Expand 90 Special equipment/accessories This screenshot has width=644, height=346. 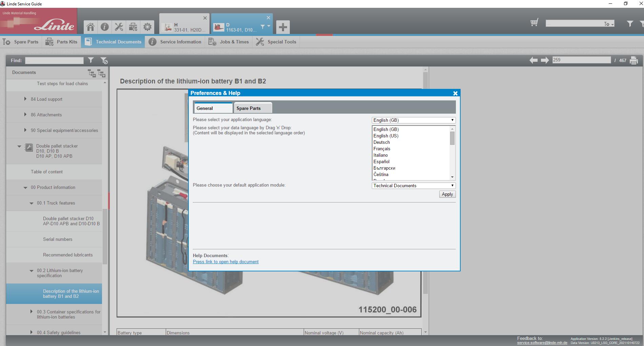[x=25, y=130]
